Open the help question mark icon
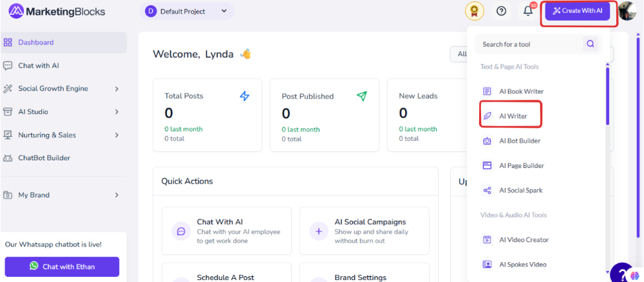The image size is (644, 282). (x=501, y=12)
